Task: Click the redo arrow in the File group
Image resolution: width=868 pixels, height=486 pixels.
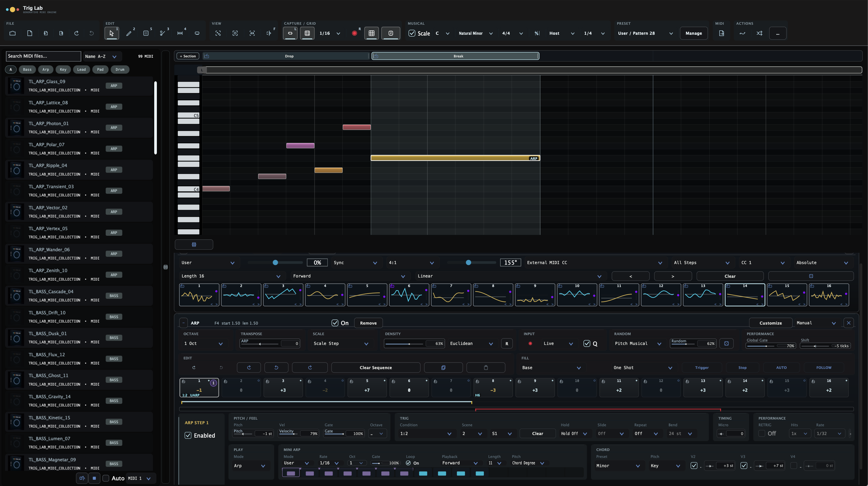Action: coord(76,33)
